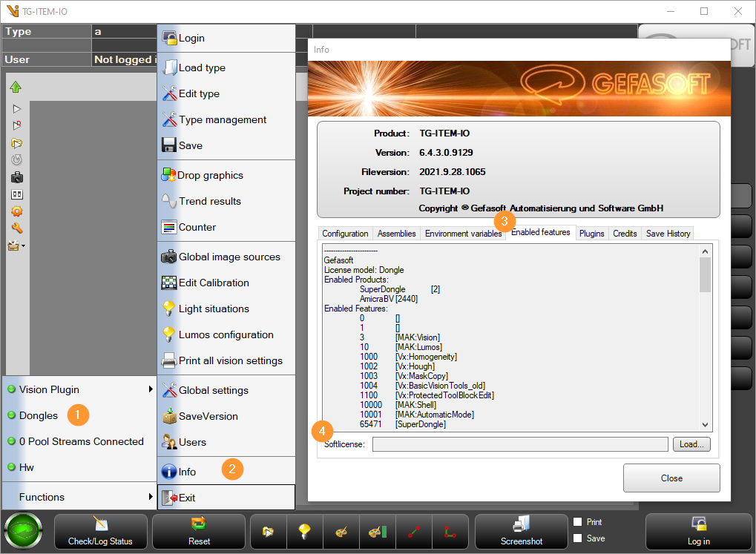The width and height of the screenshot is (756, 554).
Task: Click the play triangle icon in left toolbar
Action: point(17,109)
